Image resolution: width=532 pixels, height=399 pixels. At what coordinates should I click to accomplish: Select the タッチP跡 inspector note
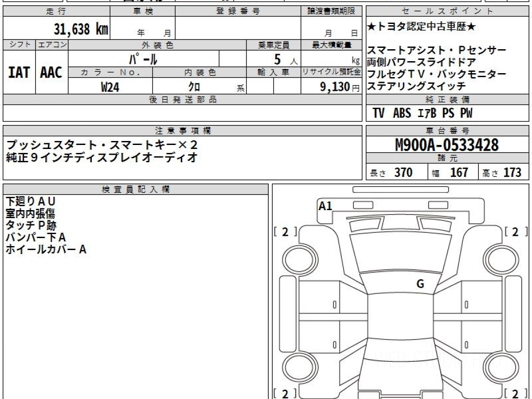[x=31, y=226]
